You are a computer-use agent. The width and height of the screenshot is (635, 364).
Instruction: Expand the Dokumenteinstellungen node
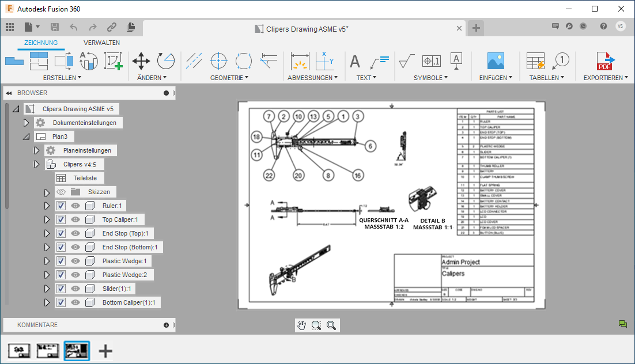[26, 123]
